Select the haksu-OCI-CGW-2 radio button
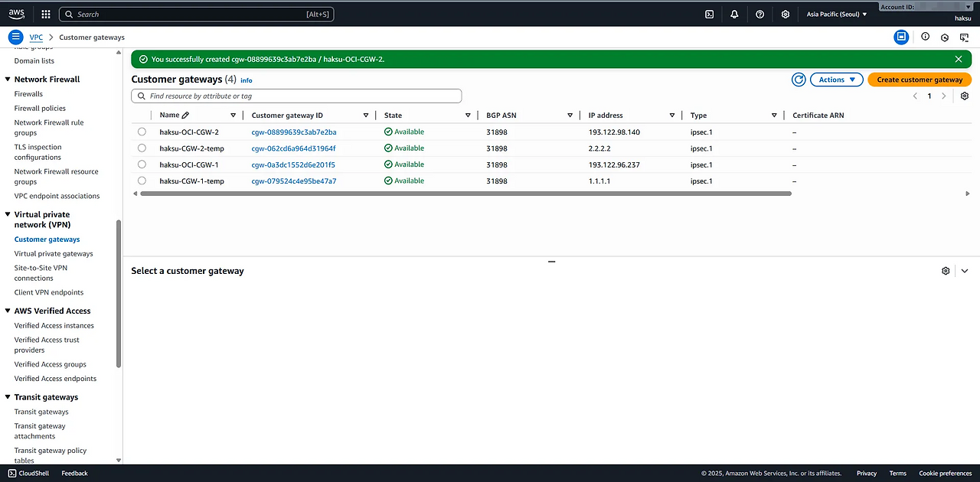Viewport: 980px width, 482px height. pyautogui.click(x=142, y=132)
